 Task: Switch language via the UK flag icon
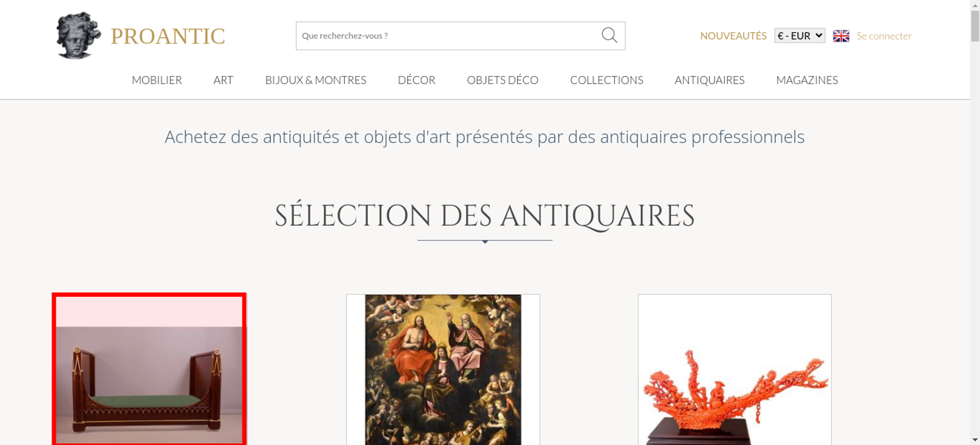[x=841, y=36]
